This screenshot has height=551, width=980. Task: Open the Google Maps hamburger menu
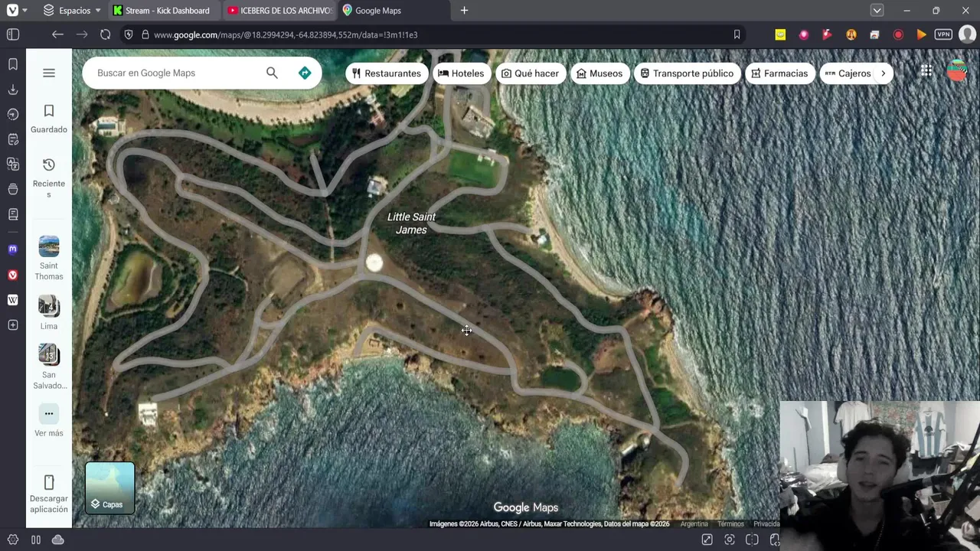[x=49, y=73]
